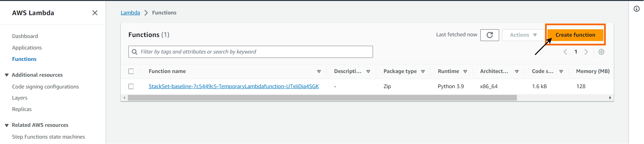Open the Actions dropdown
644x144 pixels.
(x=523, y=35)
